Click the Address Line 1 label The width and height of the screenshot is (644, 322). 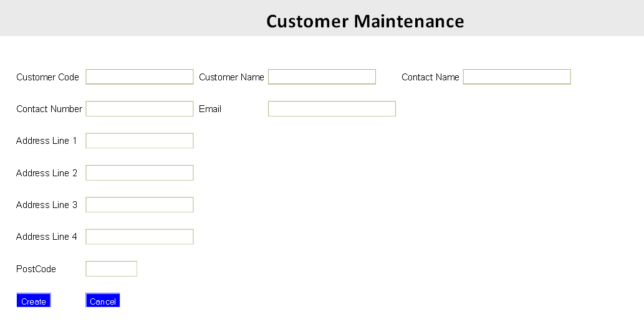click(x=46, y=141)
